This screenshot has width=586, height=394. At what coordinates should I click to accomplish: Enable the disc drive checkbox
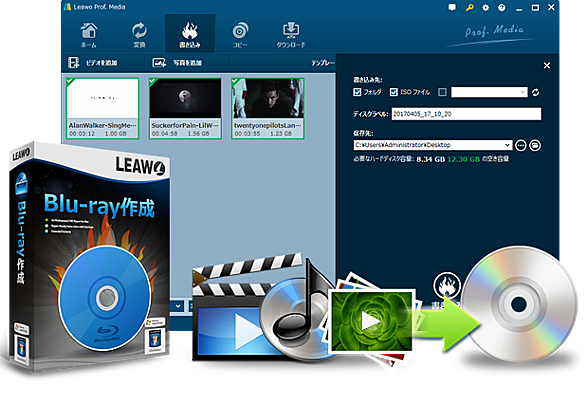pyautogui.click(x=442, y=92)
